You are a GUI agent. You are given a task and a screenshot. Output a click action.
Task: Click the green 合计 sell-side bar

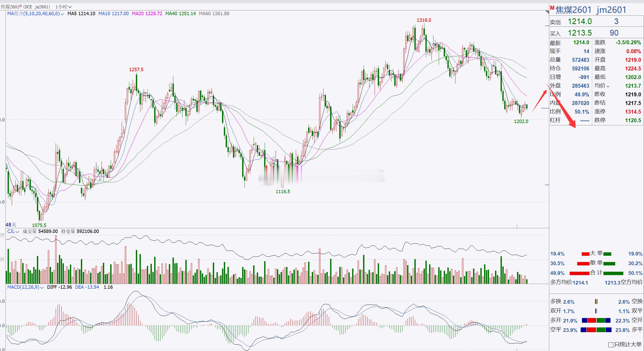click(x=613, y=273)
